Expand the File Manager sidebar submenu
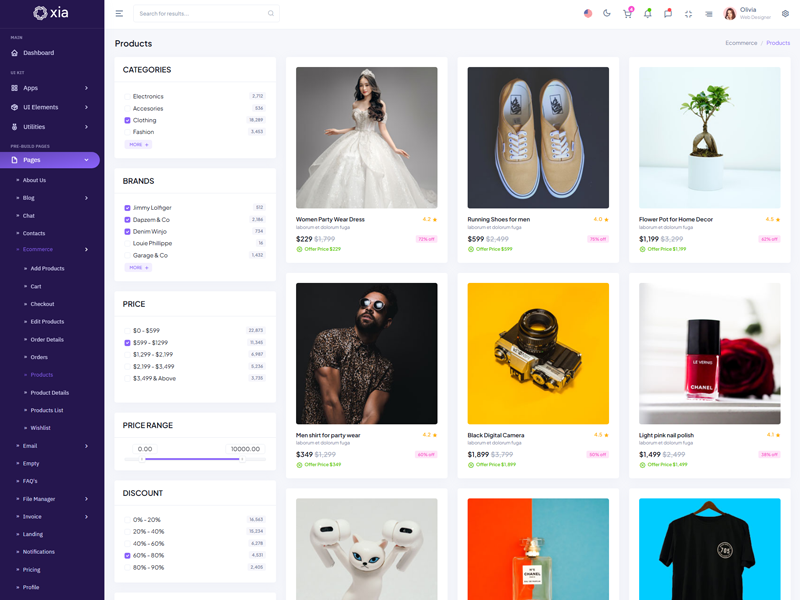Screen dimensions: 800x600 click(x=50, y=499)
